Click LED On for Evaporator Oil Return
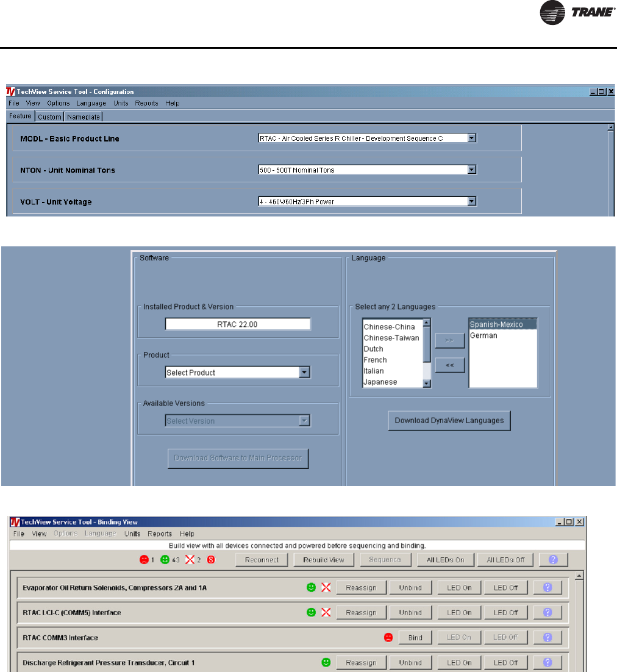 459,588
